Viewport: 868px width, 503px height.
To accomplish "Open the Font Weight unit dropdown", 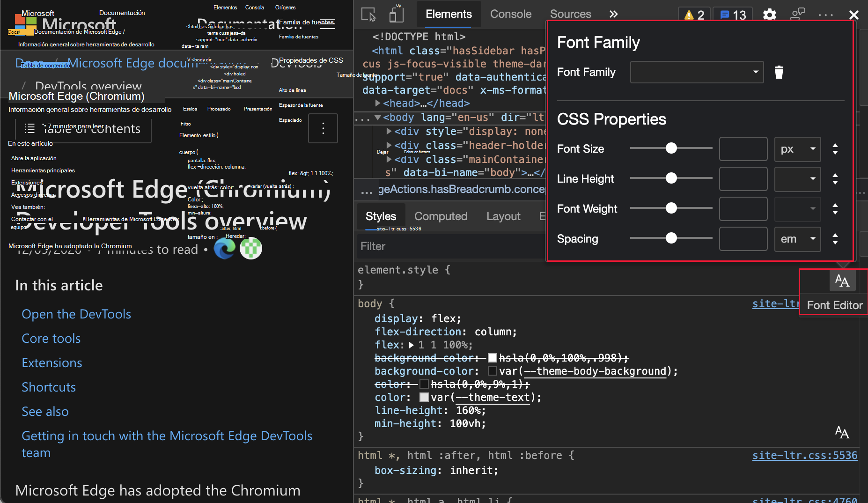I will tap(797, 209).
